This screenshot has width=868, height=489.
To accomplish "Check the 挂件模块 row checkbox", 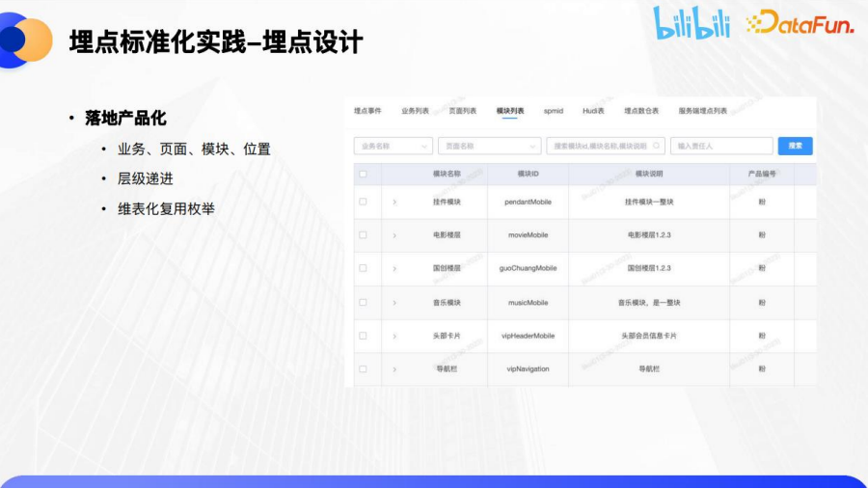I will [x=363, y=202].
